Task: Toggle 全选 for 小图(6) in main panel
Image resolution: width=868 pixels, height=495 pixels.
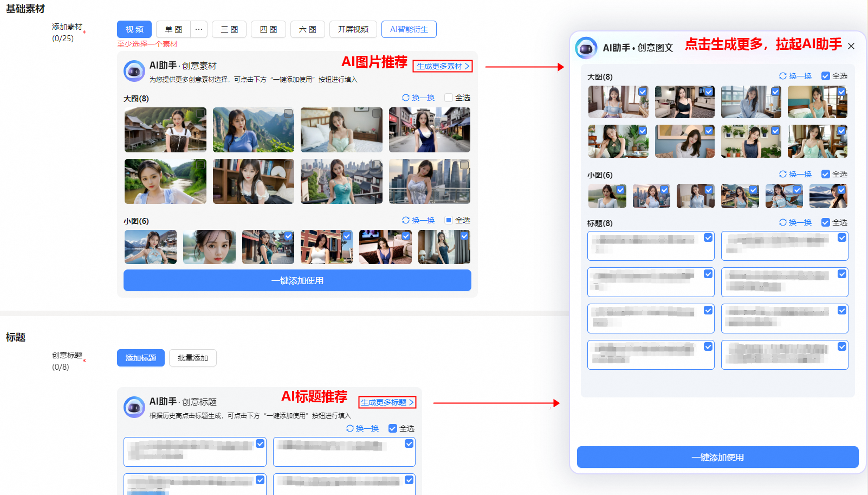Action: click(448, 220)
